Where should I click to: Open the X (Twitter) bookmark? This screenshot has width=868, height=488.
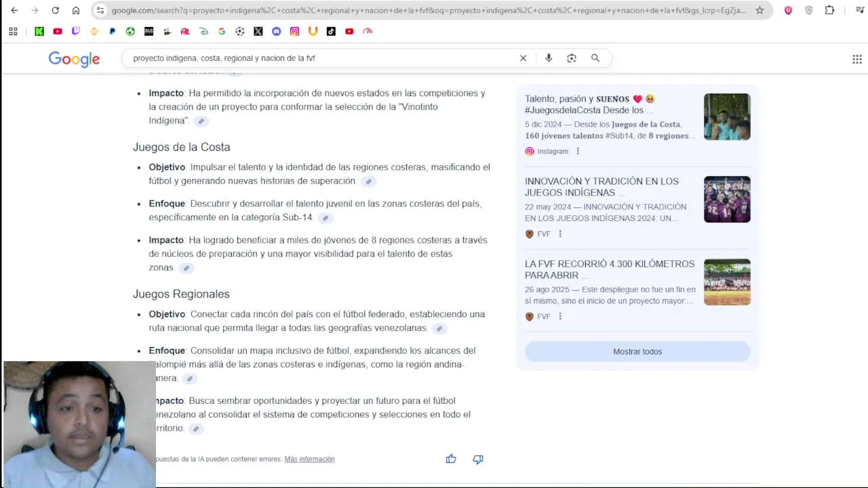(x=258, y=31)
